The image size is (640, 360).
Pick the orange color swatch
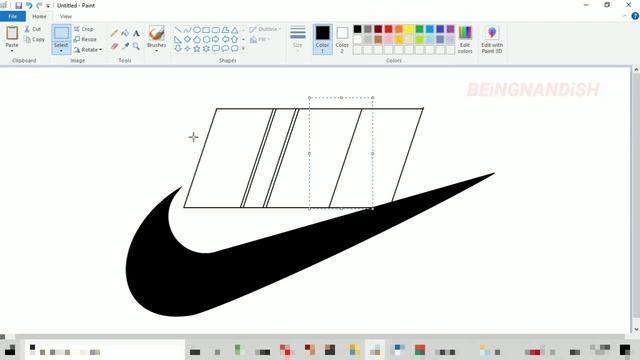click(399, 29)
